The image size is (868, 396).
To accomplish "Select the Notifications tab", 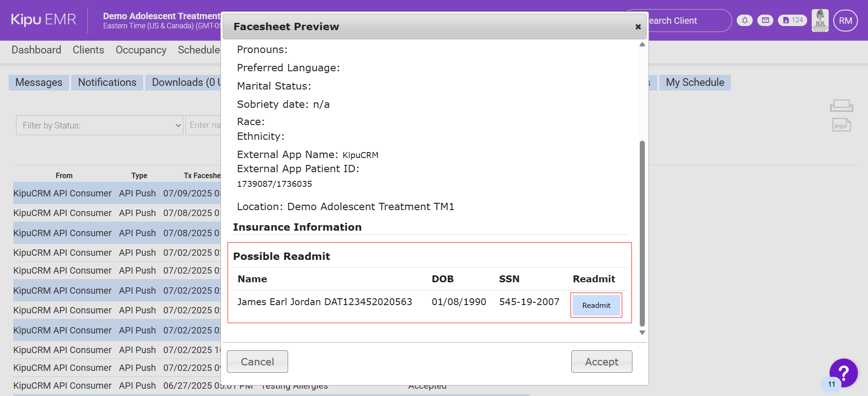I will tap(107, 83).
